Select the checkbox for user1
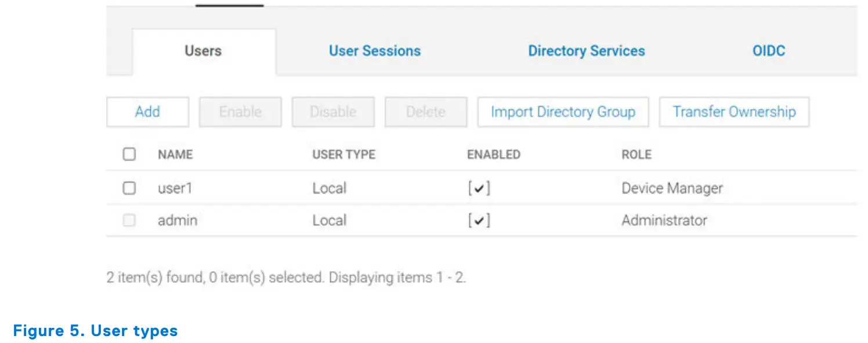 click(129, 188)
